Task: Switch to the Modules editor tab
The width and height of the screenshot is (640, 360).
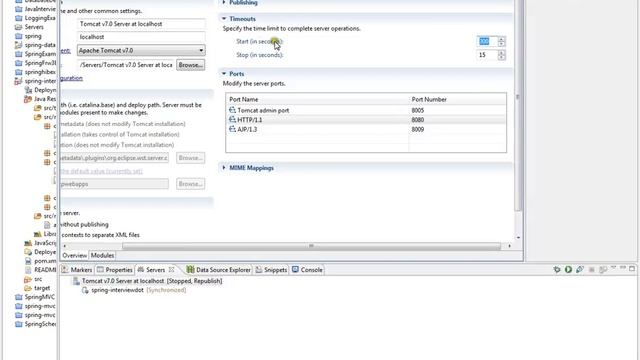Action: coord(102,256)
